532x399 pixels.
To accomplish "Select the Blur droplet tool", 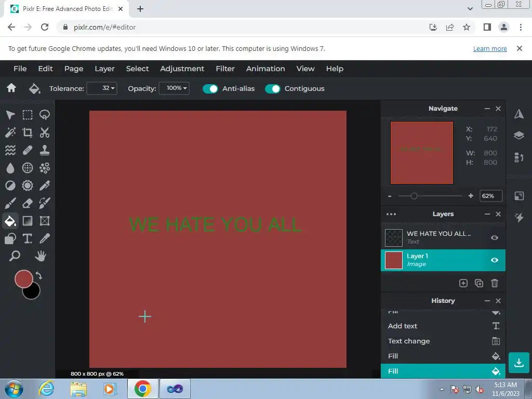I will (x=10, y=168).
